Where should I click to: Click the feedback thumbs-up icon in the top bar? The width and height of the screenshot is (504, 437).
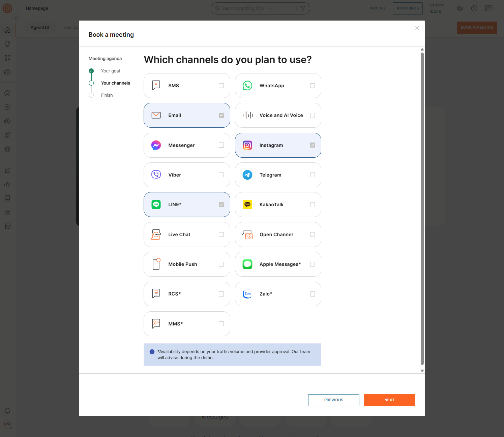(488, 8)
